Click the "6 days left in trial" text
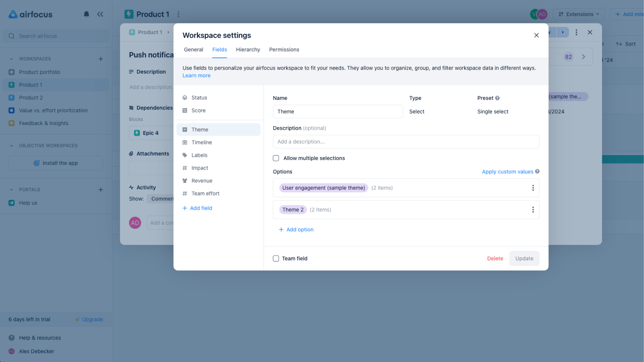The image size is (644, 362). (x=30, y=319)
